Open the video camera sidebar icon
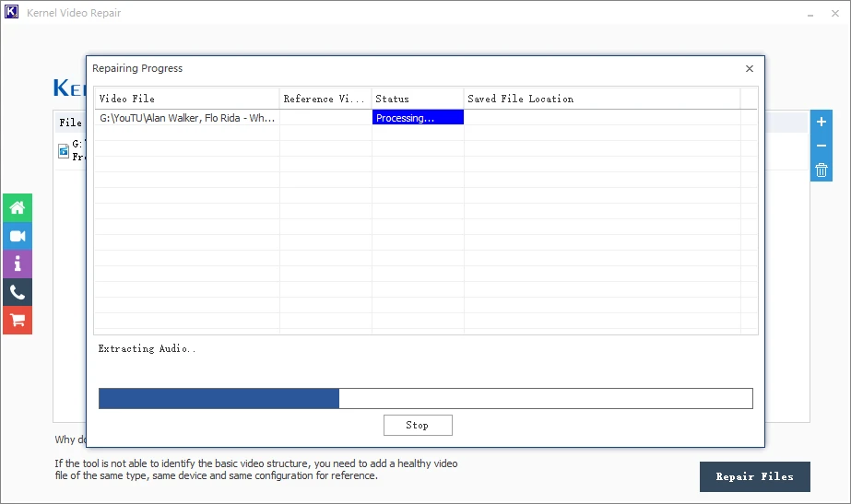This screenshot has height=504, width=851. click(17, 237)
